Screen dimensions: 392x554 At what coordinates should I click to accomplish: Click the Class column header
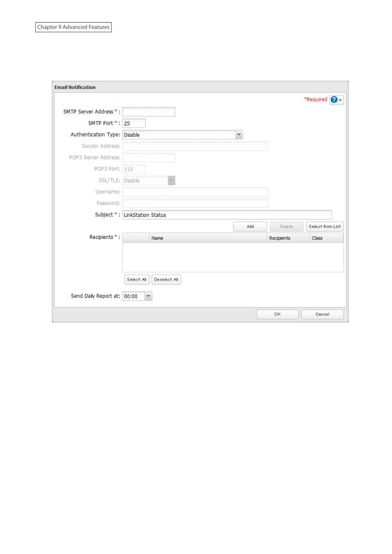point(326,238)
